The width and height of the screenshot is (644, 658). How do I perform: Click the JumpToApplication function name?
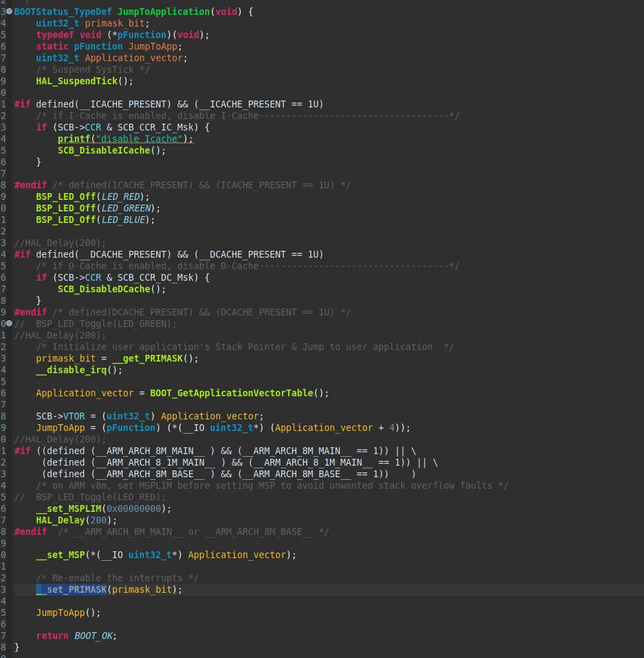point(164,12)
